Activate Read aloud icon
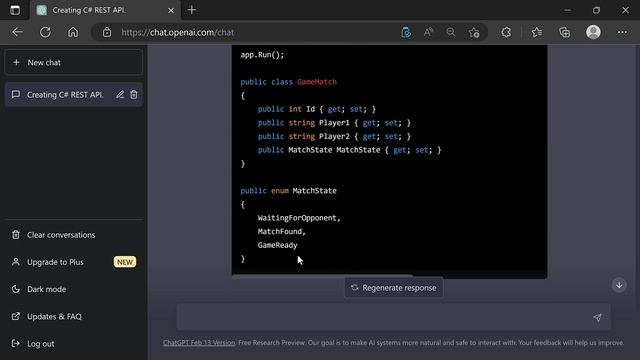The image size is (640, 360). (x=428, y=32)
